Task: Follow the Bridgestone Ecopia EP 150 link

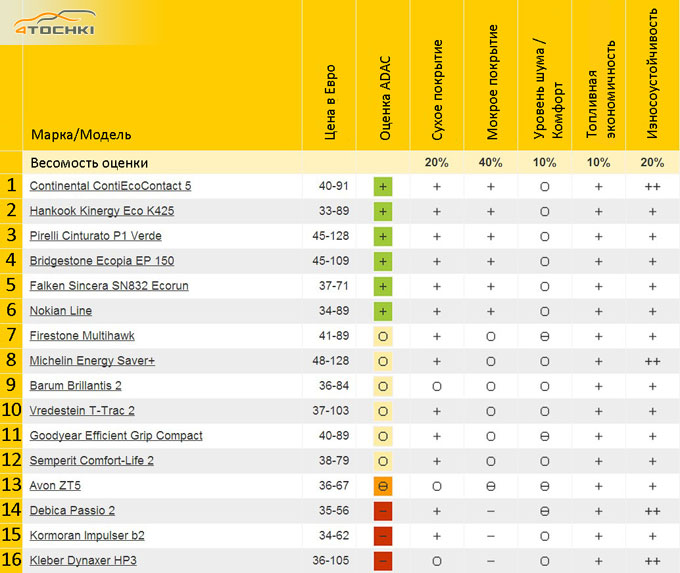Action: 101,261
